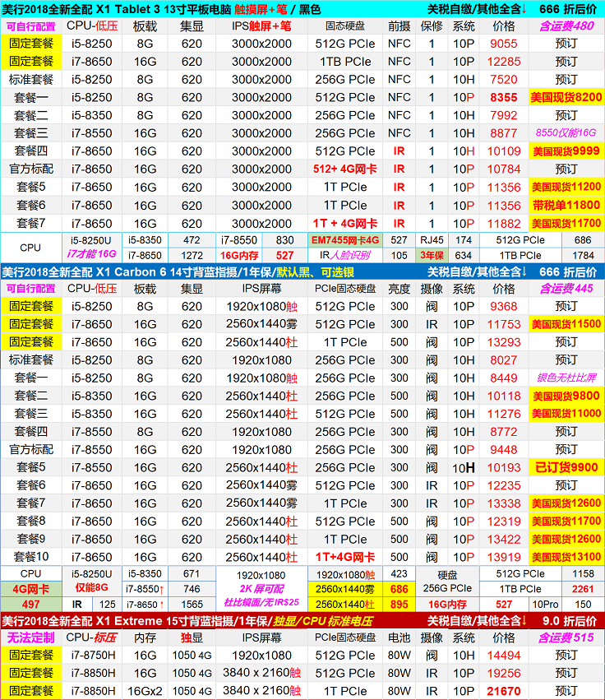Click the green 4G网卡 cell

(x=30, y=589)
